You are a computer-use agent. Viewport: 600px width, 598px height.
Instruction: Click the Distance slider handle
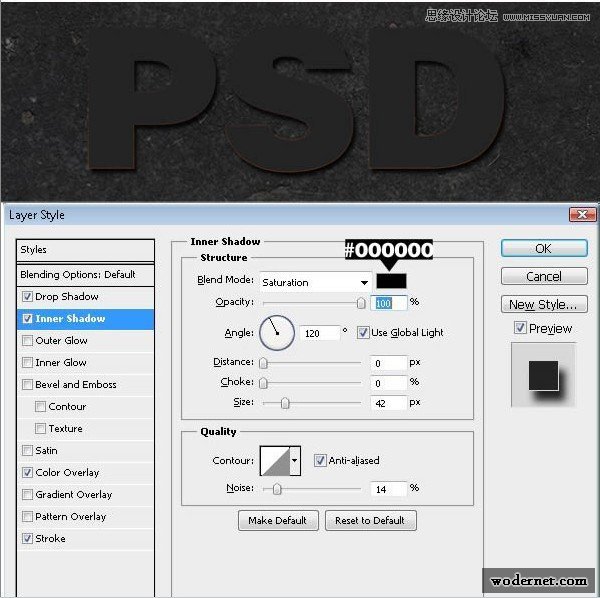263,363
